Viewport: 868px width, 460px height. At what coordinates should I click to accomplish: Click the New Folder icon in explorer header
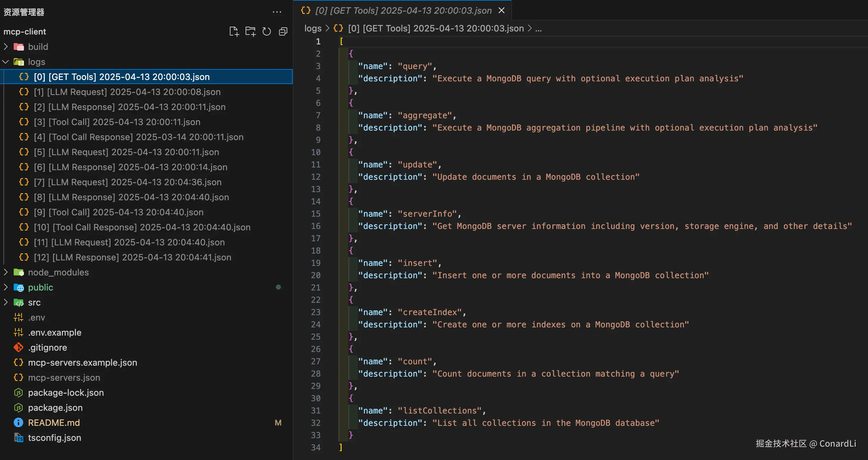pos(250,31)
